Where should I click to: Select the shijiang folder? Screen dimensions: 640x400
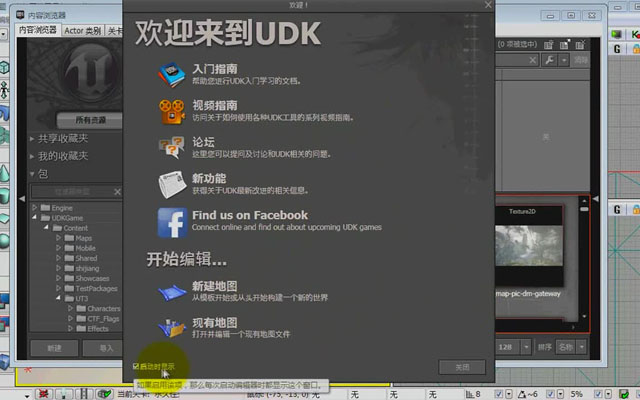click(87, 269)
